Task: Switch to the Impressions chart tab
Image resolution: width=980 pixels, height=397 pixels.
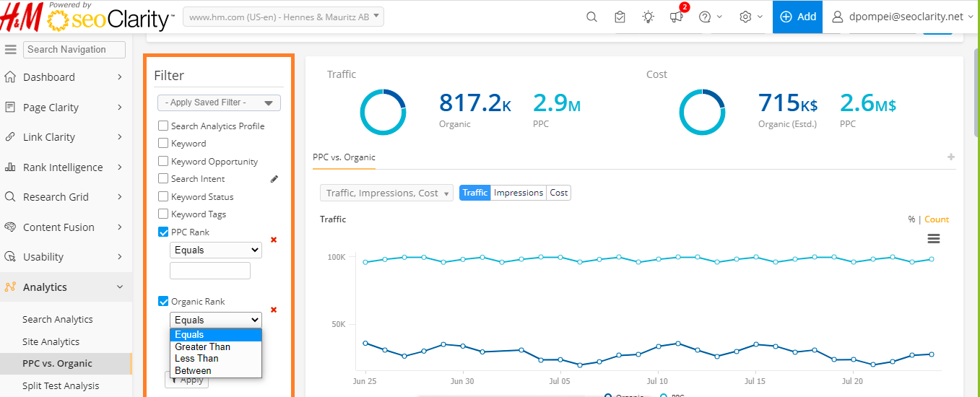Action: (x=518, y=193)
